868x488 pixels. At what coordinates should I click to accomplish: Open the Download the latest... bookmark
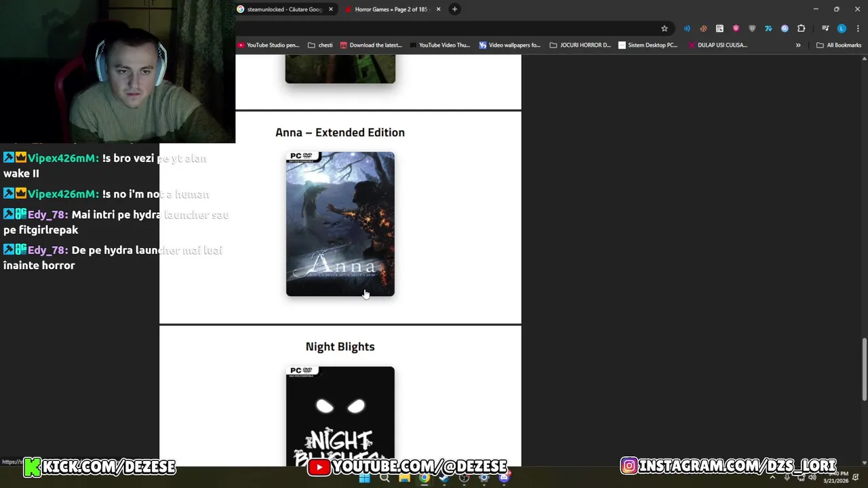pyautogui.click(x=371, y=45)
